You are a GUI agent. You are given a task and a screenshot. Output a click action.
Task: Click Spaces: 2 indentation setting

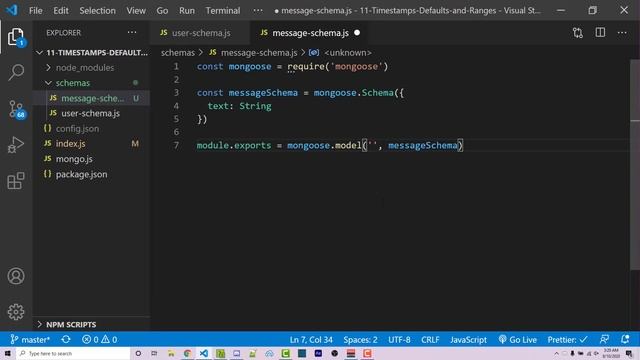click(x=360, y=340)
